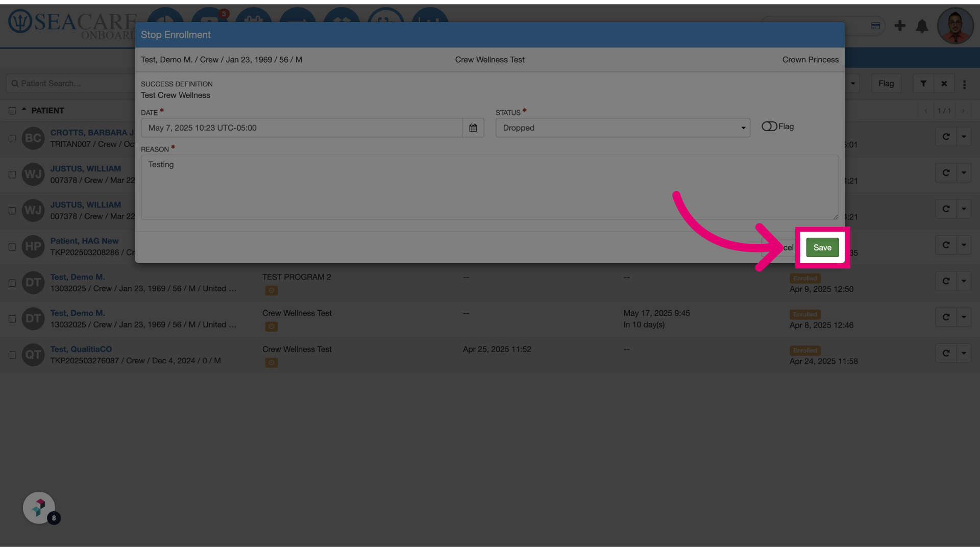Click refresh icon on May 17 appointment row

[x=946, y=317]
